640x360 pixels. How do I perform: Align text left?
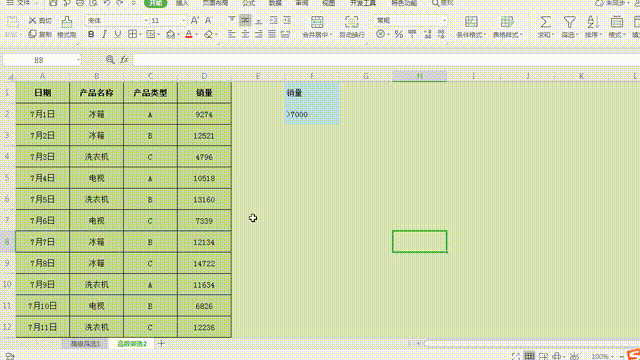(231, 34)
